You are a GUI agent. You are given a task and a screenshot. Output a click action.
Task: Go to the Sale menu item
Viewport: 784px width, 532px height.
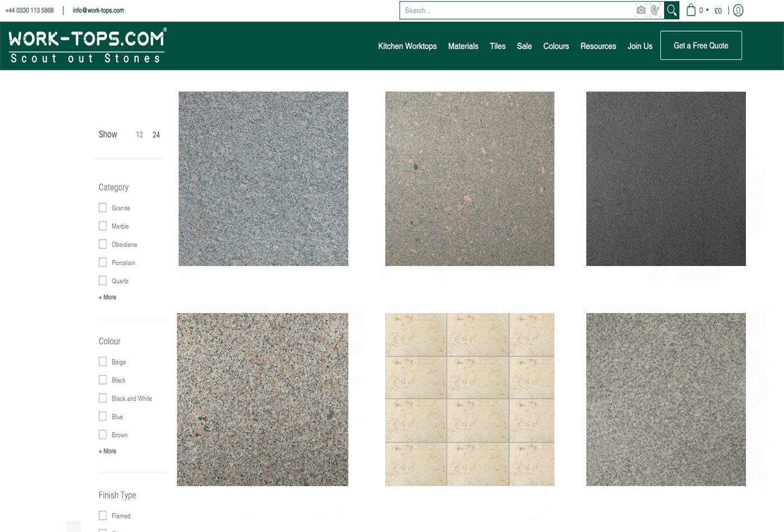pyautogui.click(x=524, y=46)
